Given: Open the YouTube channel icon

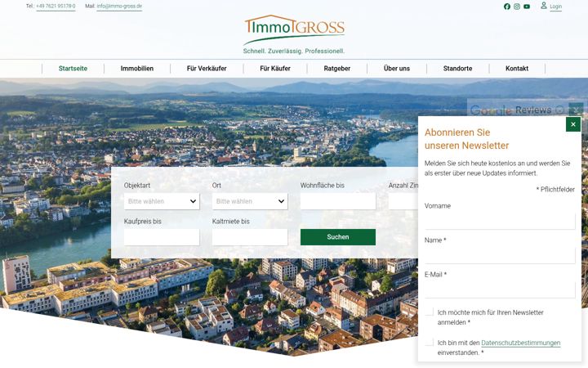Looking at the screenshot, I should 527,7.
